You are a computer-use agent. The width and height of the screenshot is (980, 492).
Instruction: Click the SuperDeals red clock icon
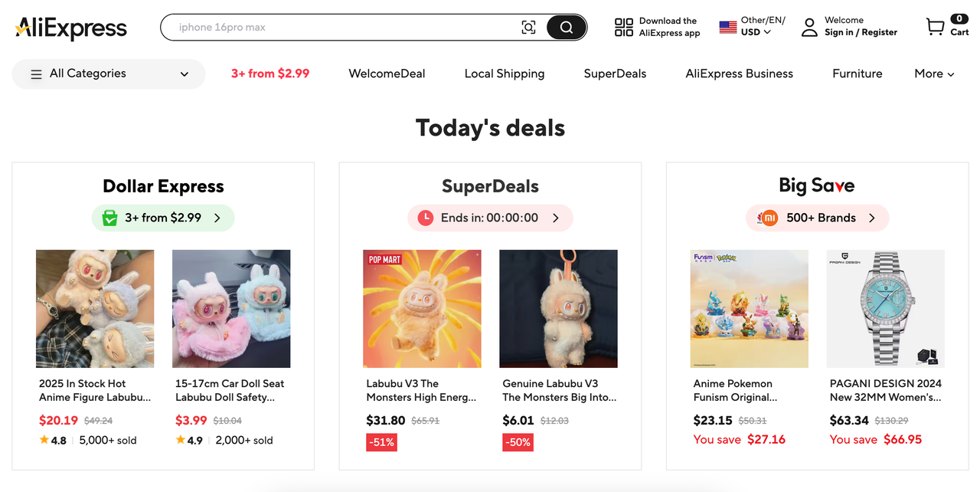tap(425, 218)
